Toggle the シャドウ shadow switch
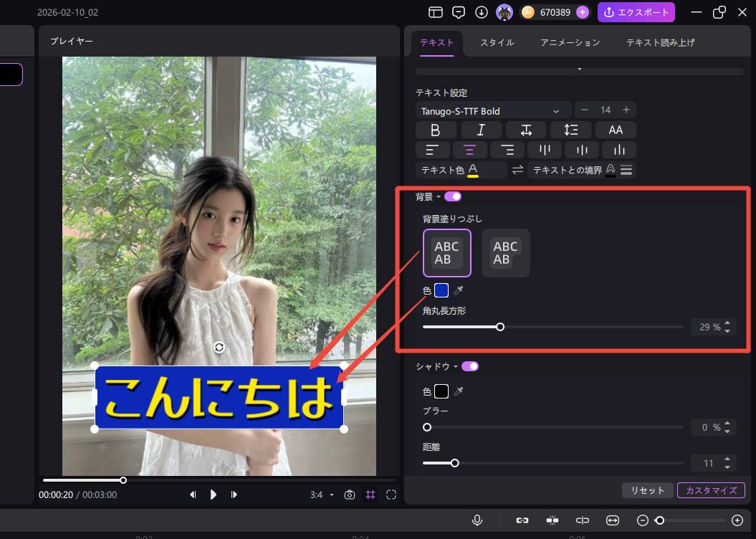The height and width of the screenshot is (539, 756). 470,366
